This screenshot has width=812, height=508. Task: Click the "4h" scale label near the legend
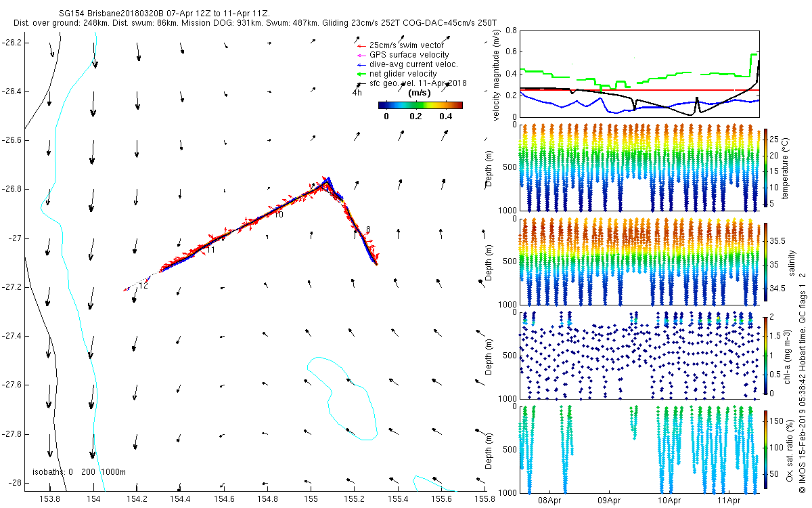pos(357,92)
